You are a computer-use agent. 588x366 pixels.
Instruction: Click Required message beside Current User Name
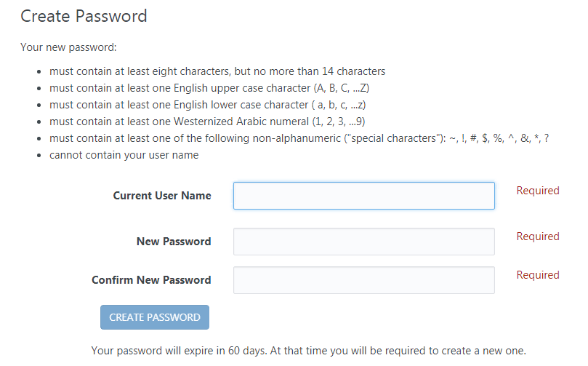(537, 191)
